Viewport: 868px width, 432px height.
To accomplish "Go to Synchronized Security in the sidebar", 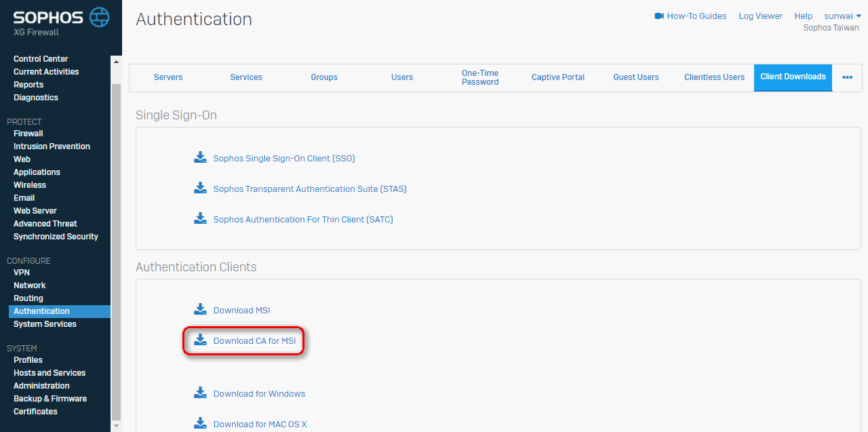I will 56,237.
